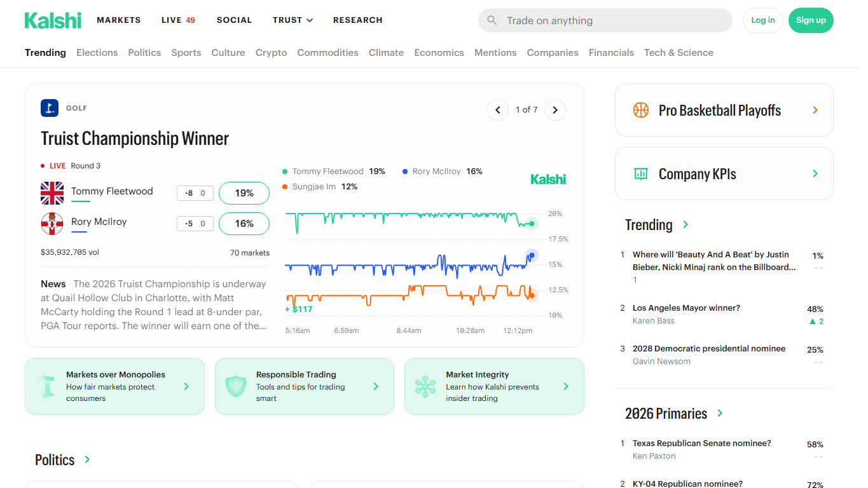Click the Company KPIs chart icon
Image resolution: width=868 pixels, height=488 pixels.
(x=640, y=173)
